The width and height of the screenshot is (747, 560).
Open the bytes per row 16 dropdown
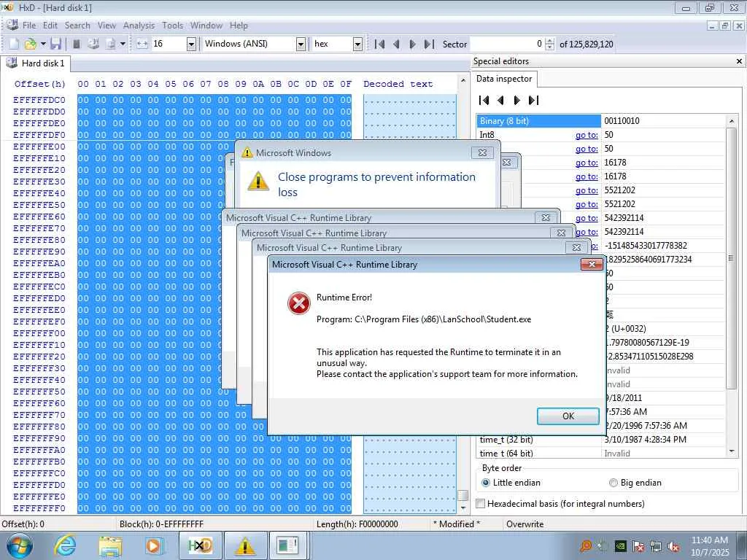(x=191, y=44)
